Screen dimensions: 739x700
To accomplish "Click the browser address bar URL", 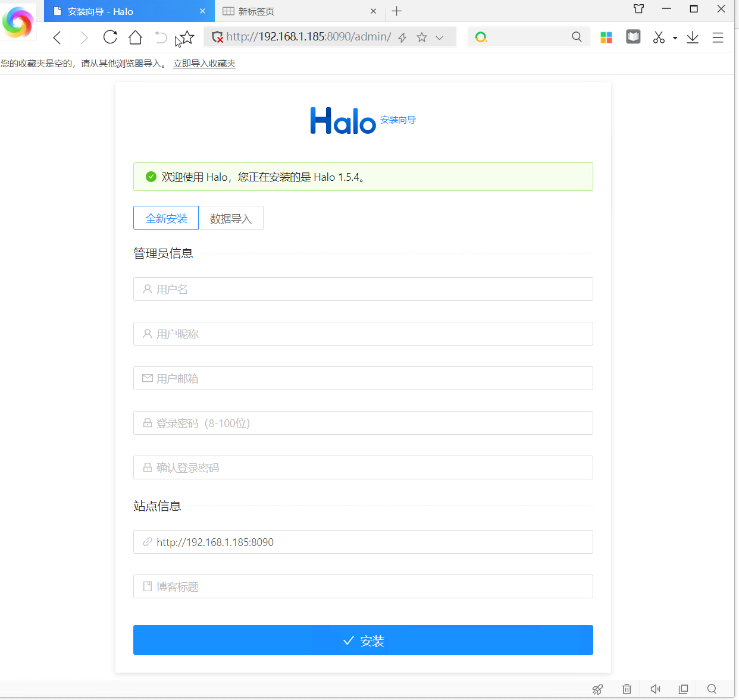I will (309, 37).
